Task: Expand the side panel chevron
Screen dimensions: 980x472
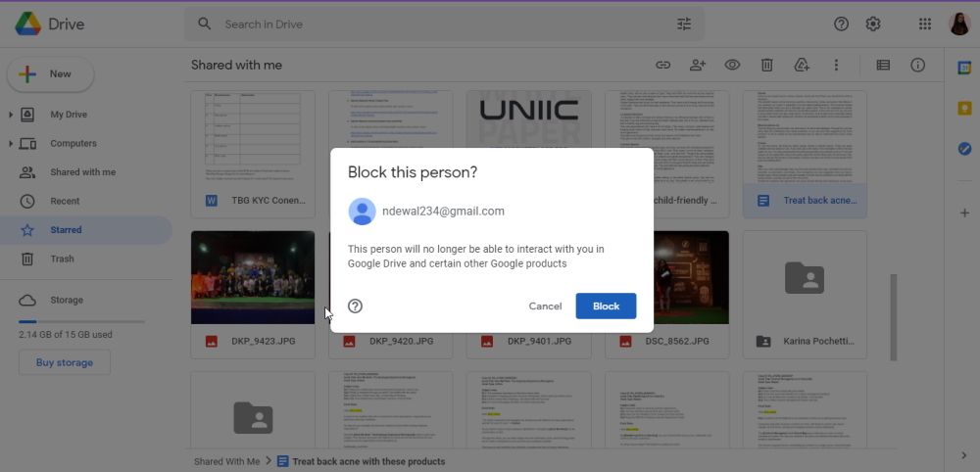Action: [963, 455]
